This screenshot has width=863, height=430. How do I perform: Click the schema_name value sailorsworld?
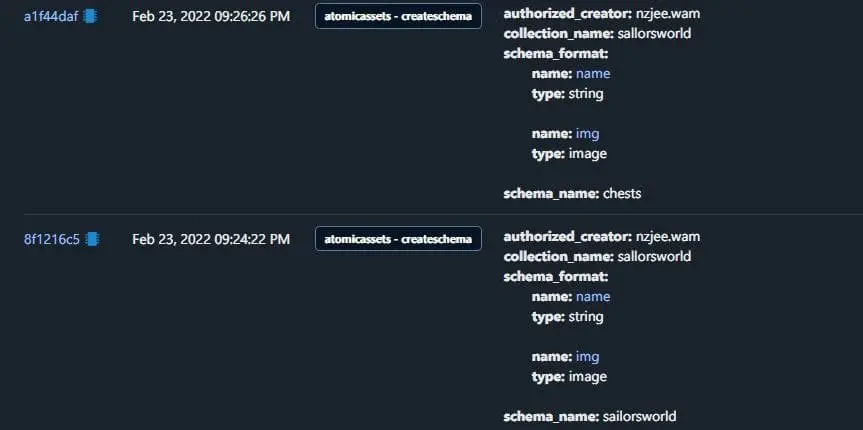pos(640,417)
